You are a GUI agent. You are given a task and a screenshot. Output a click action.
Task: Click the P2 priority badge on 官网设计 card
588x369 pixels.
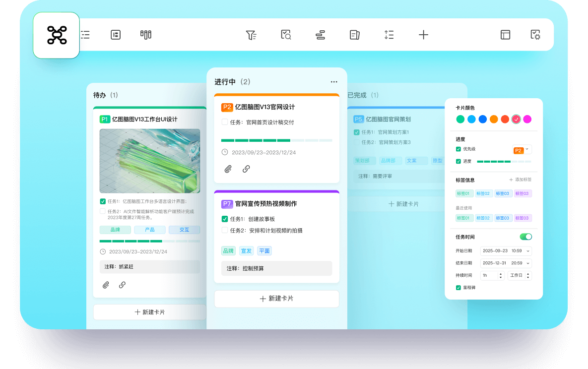pyautogui.click(x=227, y=107)
